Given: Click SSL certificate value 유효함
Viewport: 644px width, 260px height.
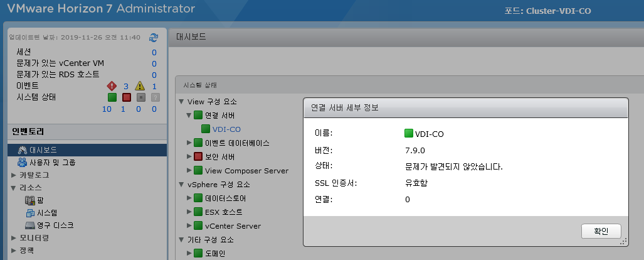Looking at the screenshot, I should 416,183.
